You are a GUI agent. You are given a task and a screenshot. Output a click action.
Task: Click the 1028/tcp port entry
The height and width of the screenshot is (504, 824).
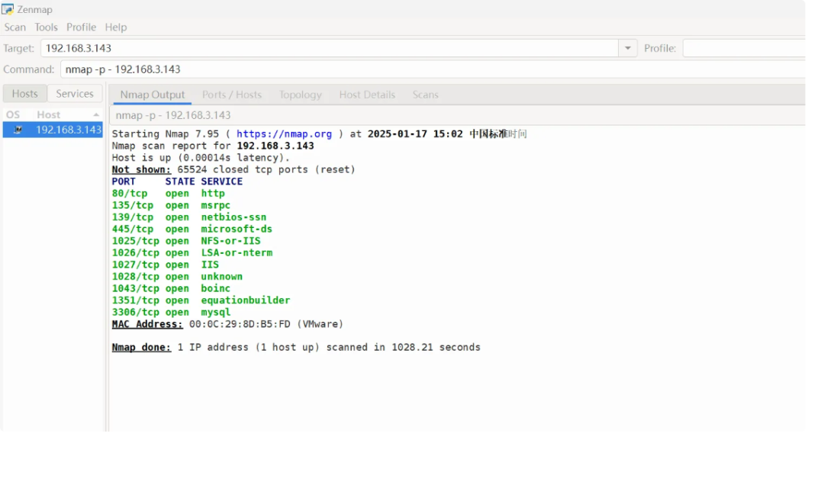(136, 277)
